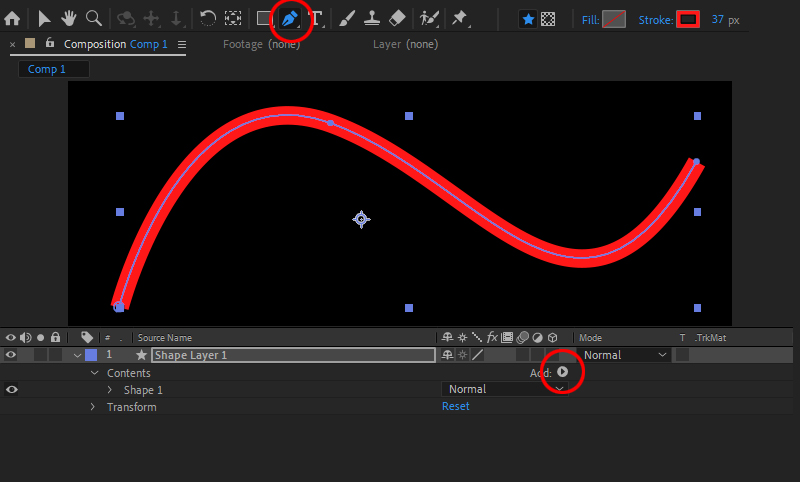Image resolution: width=800 pixels, height=482 pixels.
Task: Open Shape Layer 1 blending mode dropdown
Action: point(625,355)
